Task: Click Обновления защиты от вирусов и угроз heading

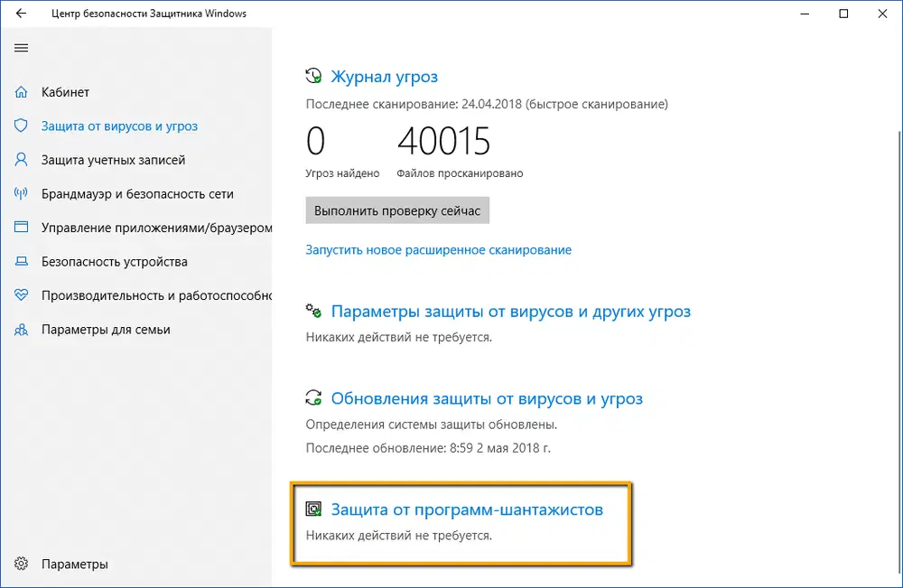Action: pos(489,398)
